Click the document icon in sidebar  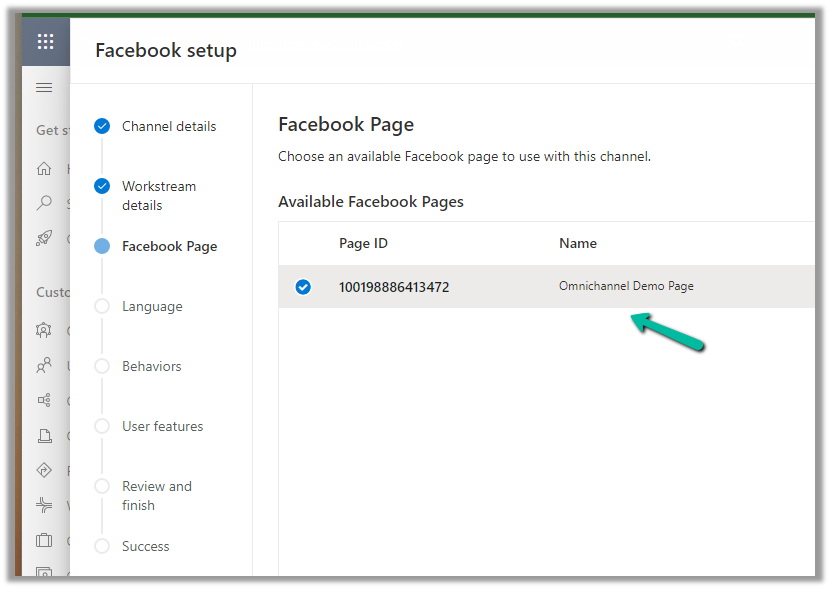click(44, 435)
